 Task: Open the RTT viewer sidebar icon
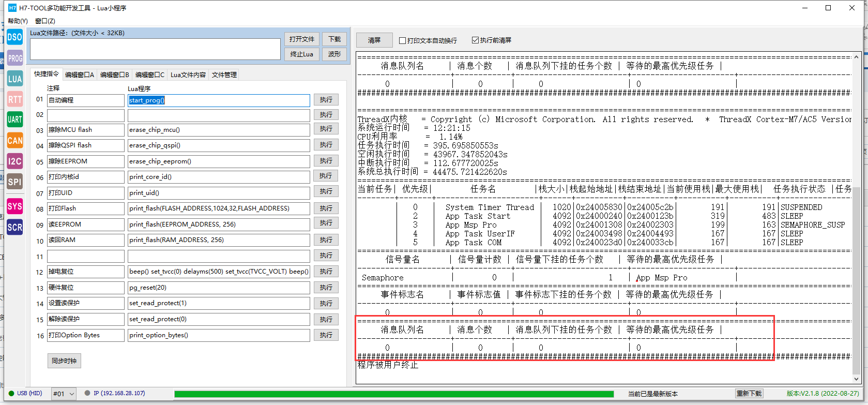coord(14,99)
